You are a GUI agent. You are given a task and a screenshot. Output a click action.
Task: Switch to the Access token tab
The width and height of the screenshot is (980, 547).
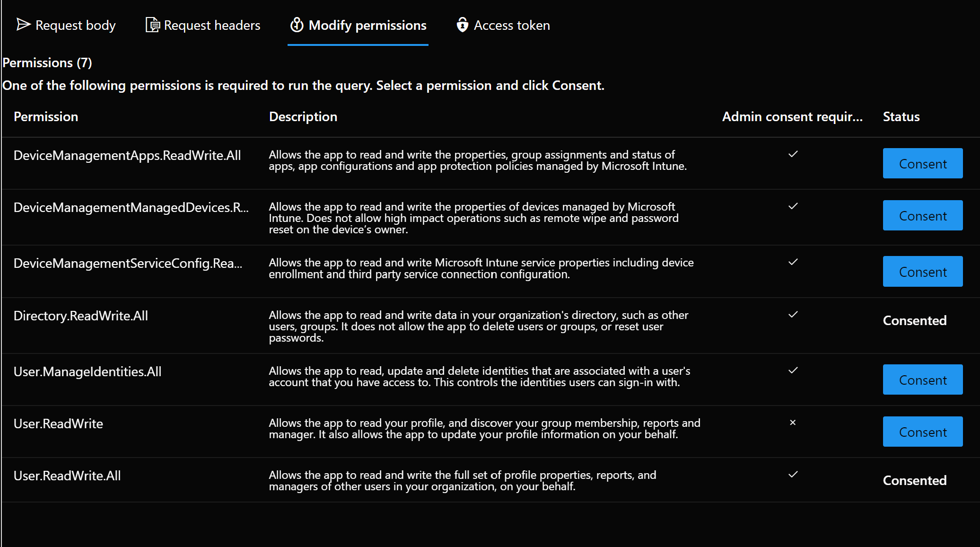[511, 25]
